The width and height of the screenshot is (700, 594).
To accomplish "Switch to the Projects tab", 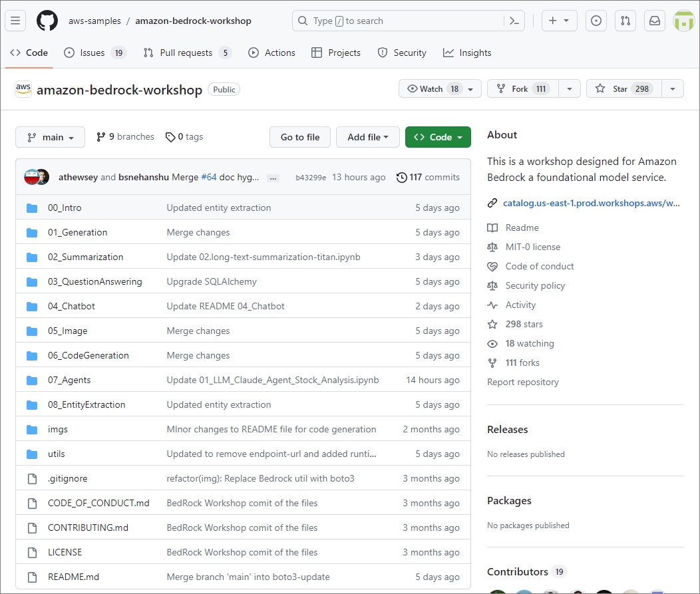I will pos(336,53).
